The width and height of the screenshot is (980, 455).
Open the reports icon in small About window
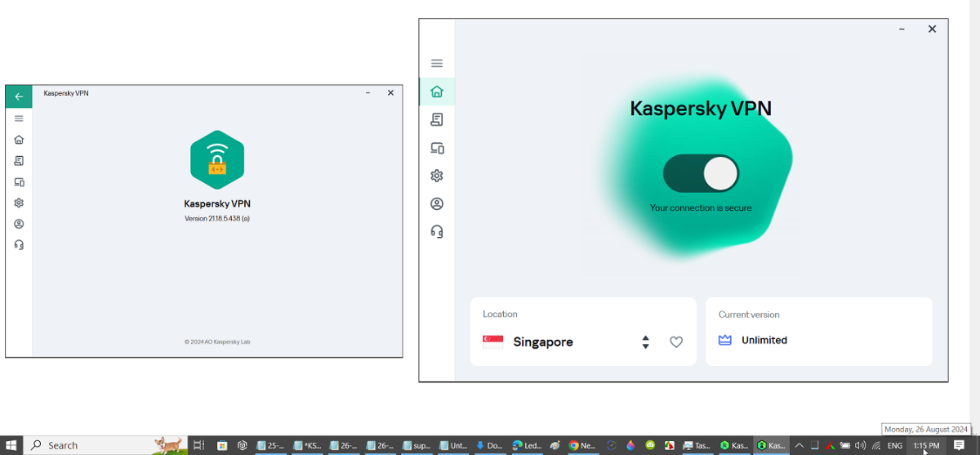click(x=19, y=161)
